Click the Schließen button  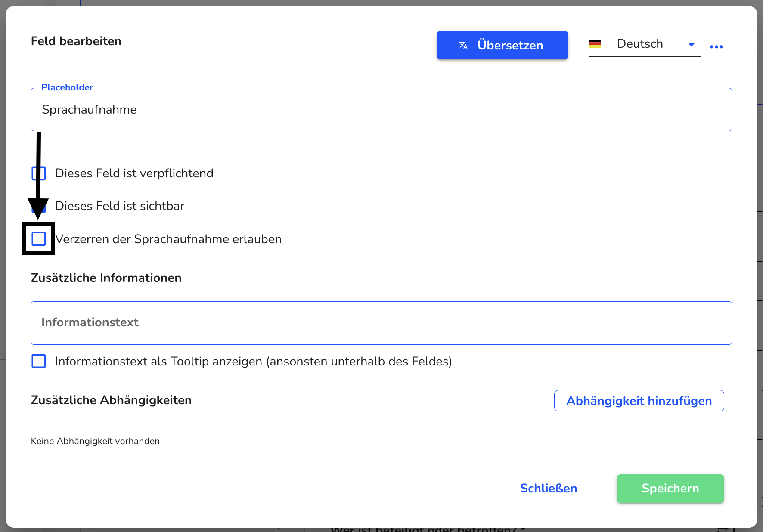tap(549, 488)
